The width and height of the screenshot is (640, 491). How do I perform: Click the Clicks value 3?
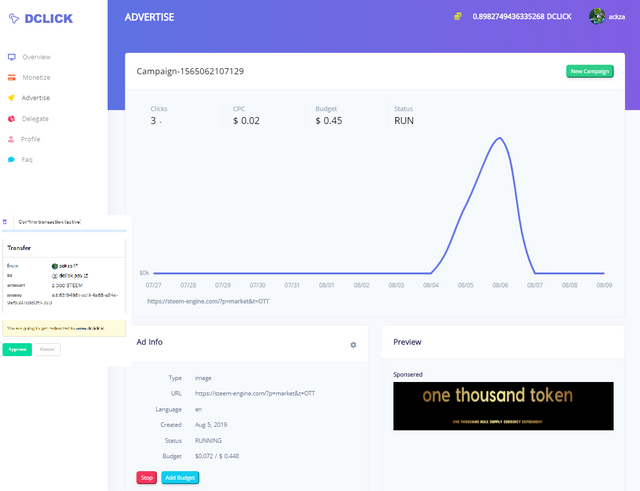[153, 121]
